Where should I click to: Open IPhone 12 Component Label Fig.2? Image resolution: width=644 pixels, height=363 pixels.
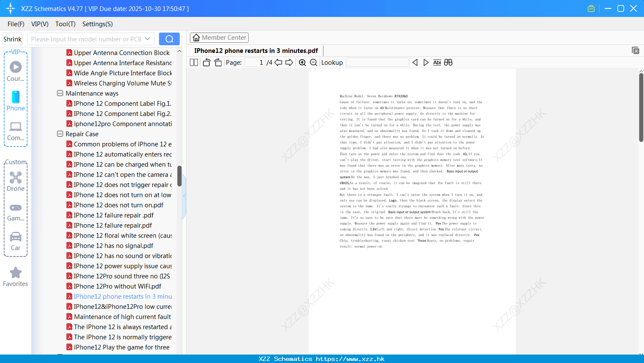[119, 113]
